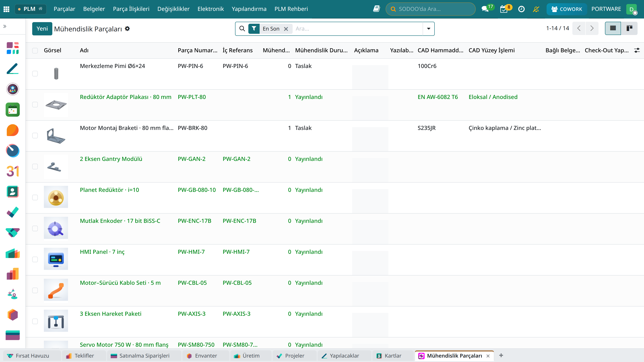Go to the previous page of records
Image resolution: width=644 pixels, height=362 pixels.
tap(579, 28)
